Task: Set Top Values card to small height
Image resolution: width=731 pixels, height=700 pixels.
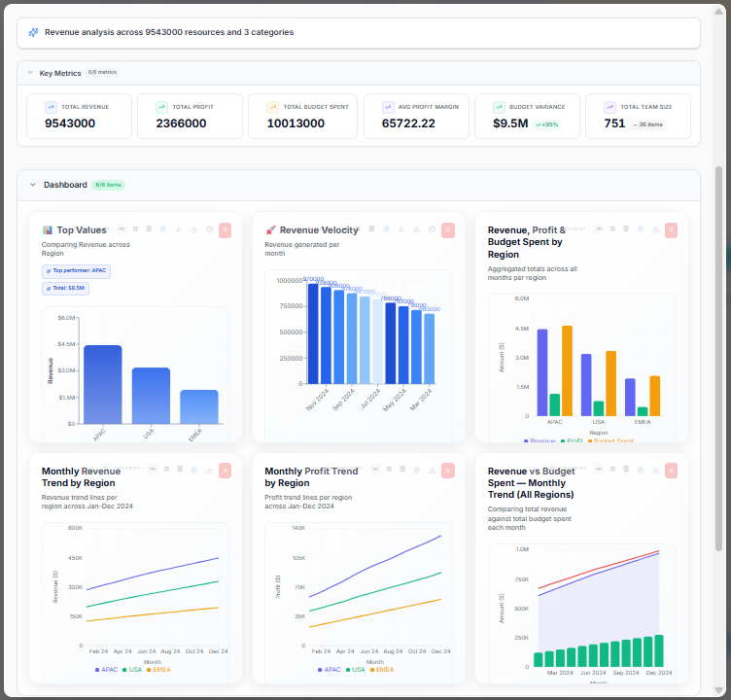Action: [122, 229]
